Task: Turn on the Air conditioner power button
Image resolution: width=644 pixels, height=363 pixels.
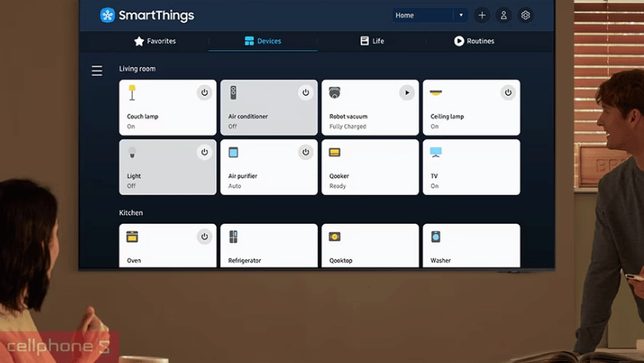Action: point(305,93)
